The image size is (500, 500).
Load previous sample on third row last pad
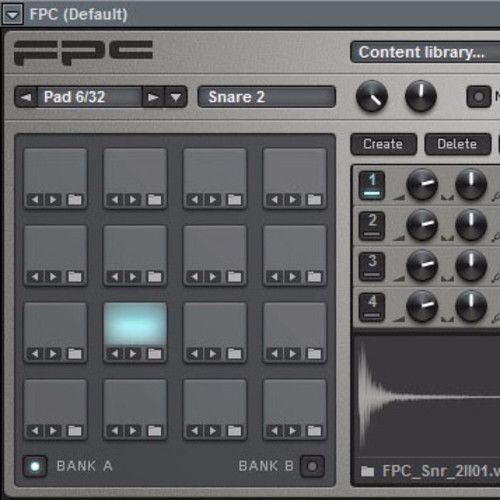[x=274, y=354]
